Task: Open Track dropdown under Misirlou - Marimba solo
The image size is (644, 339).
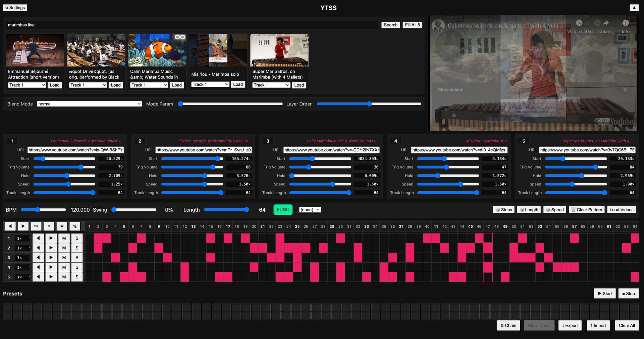Action: click(x=210, y=84)
